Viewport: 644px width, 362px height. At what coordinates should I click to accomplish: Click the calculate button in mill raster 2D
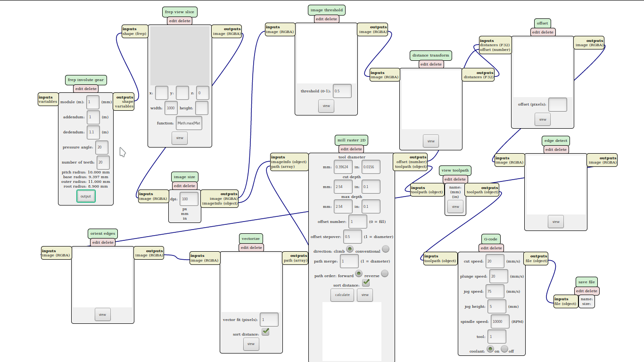point(342,295)
